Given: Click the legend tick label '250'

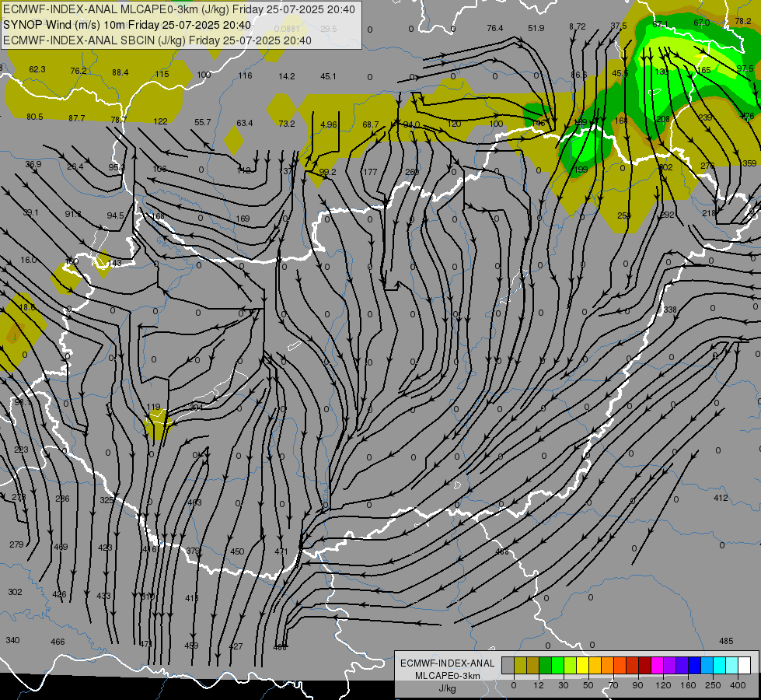Looking at the screenshot, I should [713, 685].
